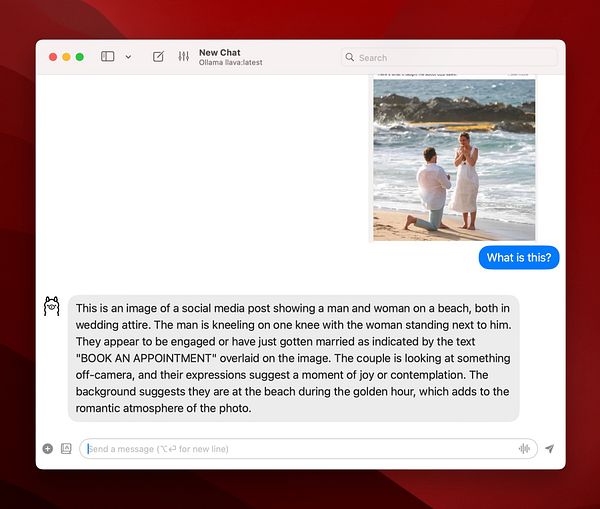Toggle the sidebar panel icon
The height and width of the screenshot is (509, 600).
coord(108,57)
